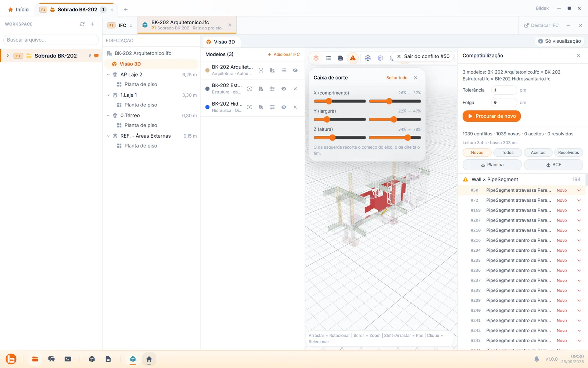Switch to the Início tab
This screenshot has width=588, height=368.
18,10
